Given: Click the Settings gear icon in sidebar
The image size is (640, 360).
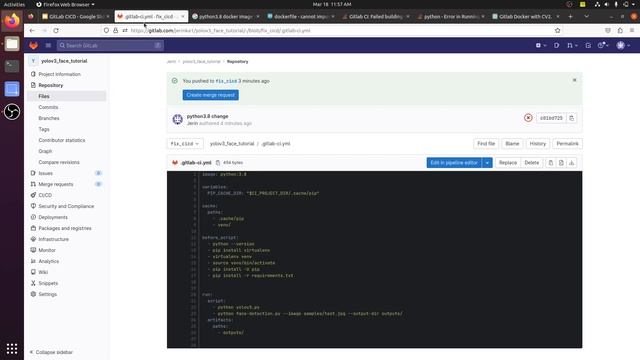Looking at the screenshot, I should pyautogui.click(x=33, y=294).
